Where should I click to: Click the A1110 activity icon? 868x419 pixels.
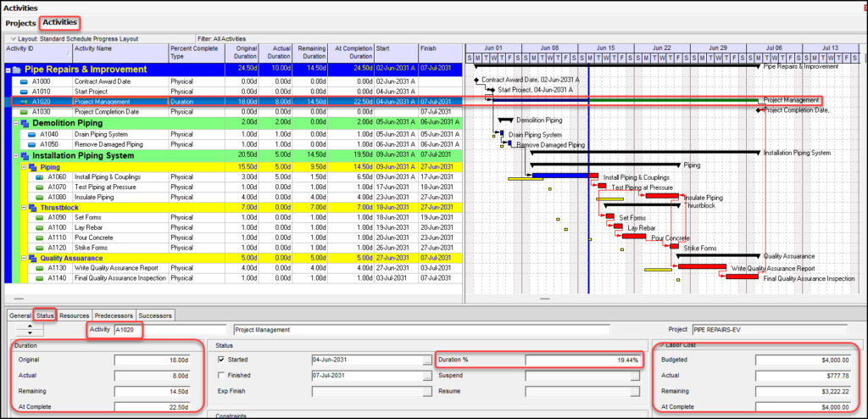39,237
